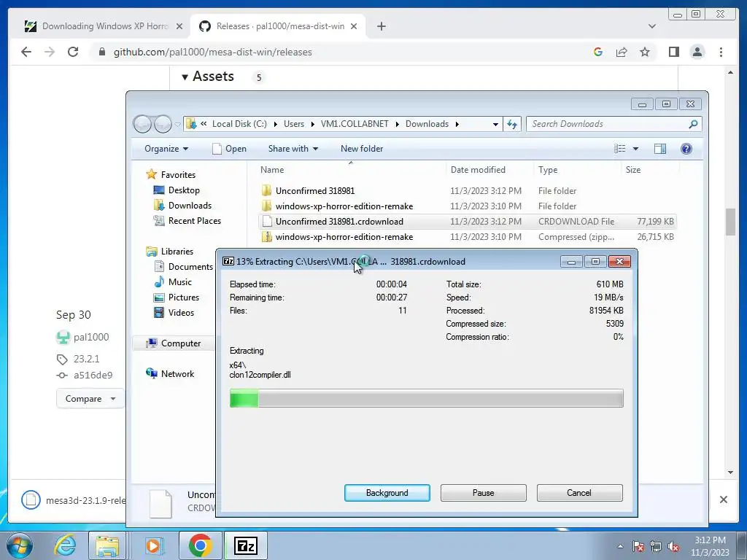Cancel the 7-Zip extraction
The width and height of the screenshot is (747, 560).
(x=579, y=493)
